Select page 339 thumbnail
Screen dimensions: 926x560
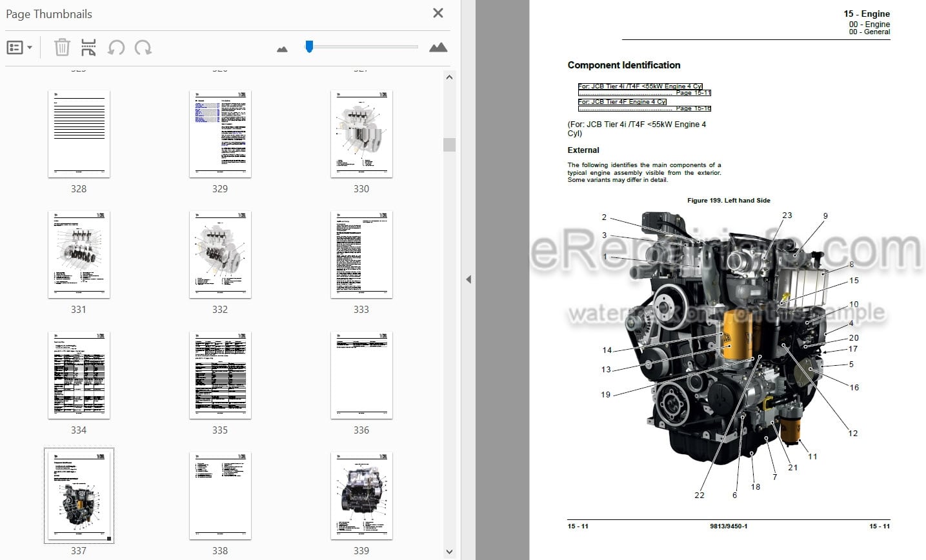pyautogui.click(x=361, y=495)
